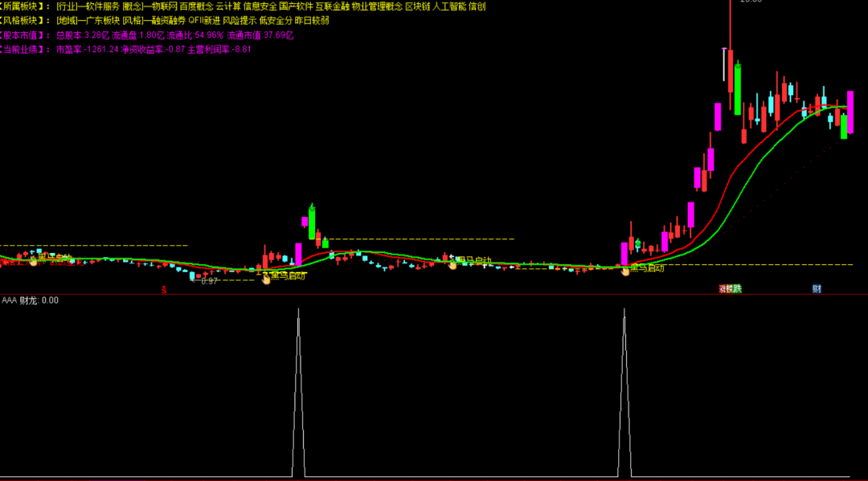
Task: Click the 主营利润率:-8.81 value
Action: tap(219, 49)
